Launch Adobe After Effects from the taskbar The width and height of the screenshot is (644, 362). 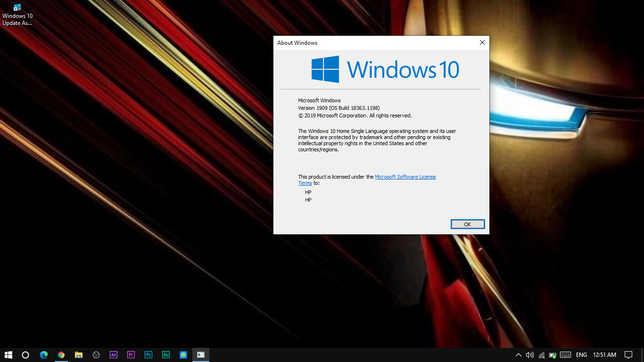(114, 355)
